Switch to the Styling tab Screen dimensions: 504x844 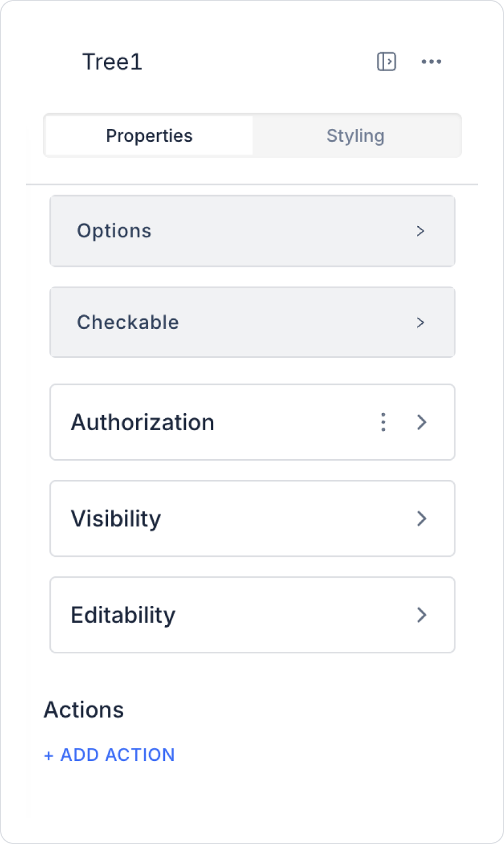tap(355, 136)
